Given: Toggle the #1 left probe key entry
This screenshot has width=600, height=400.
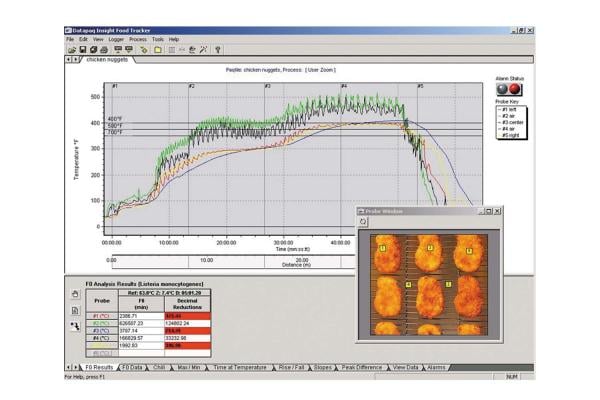Looking at the screenshot, I should (510, 107).
